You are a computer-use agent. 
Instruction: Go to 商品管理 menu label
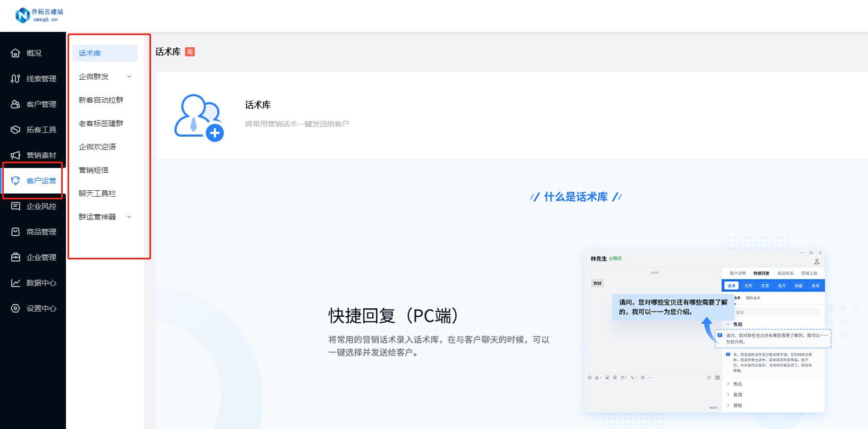click(41, 232)
